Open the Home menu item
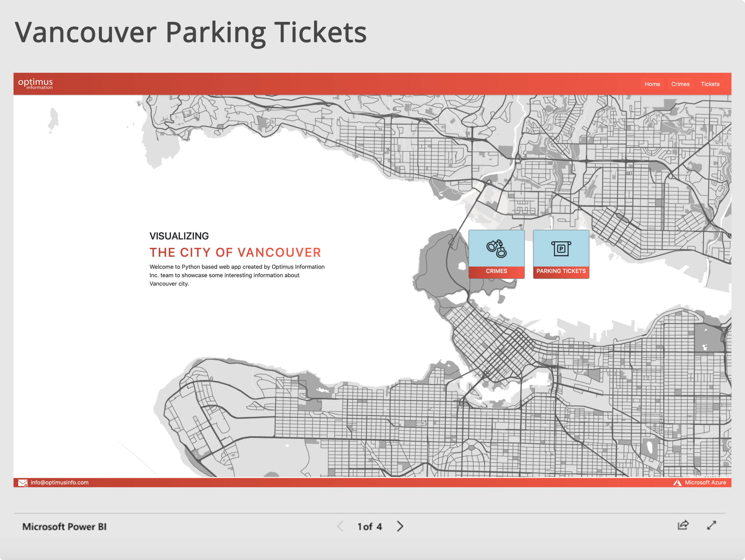 click(x=652, y=84)
